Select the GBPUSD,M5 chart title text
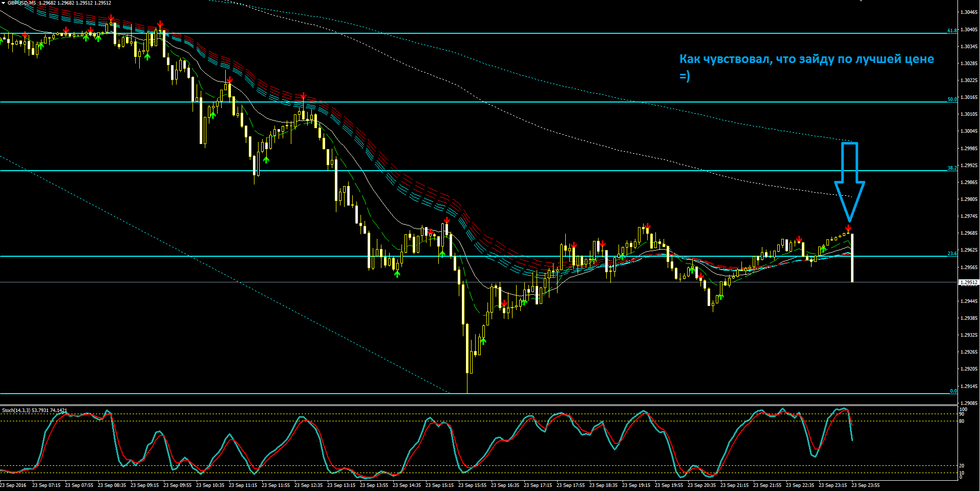This screenshot has width=980, height=491. point(22,3)
